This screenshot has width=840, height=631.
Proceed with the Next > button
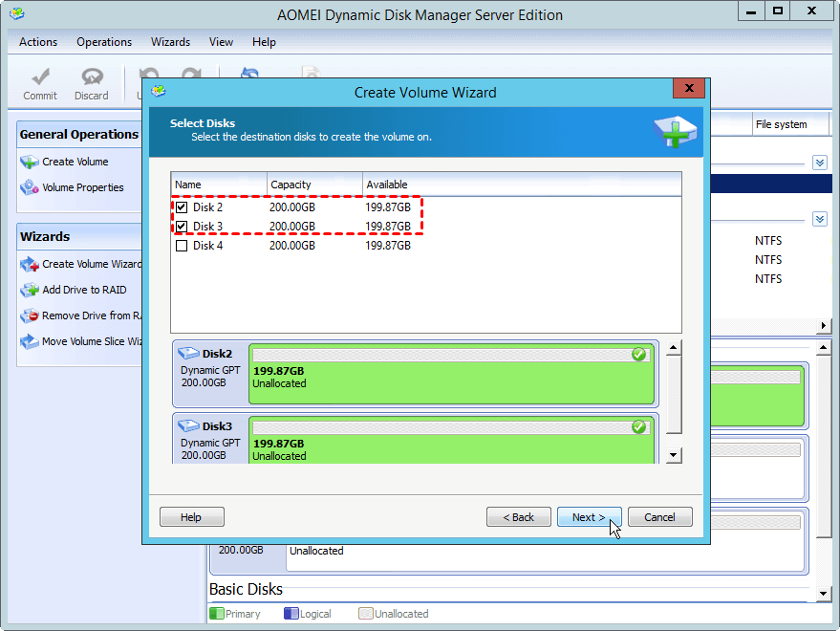pos(590,517)
